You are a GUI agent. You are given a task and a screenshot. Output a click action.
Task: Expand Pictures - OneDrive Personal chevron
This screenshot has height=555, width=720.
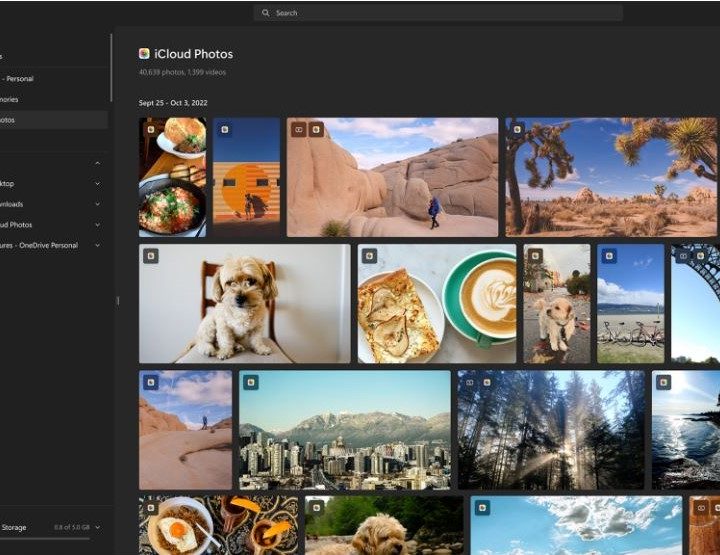pos(97,245)
